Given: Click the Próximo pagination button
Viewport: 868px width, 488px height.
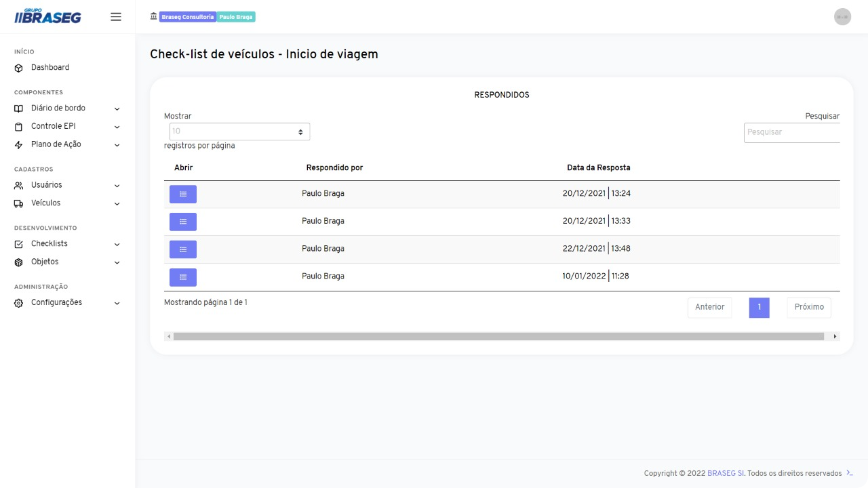Looking at the screenshot, I should click(808, 307).
